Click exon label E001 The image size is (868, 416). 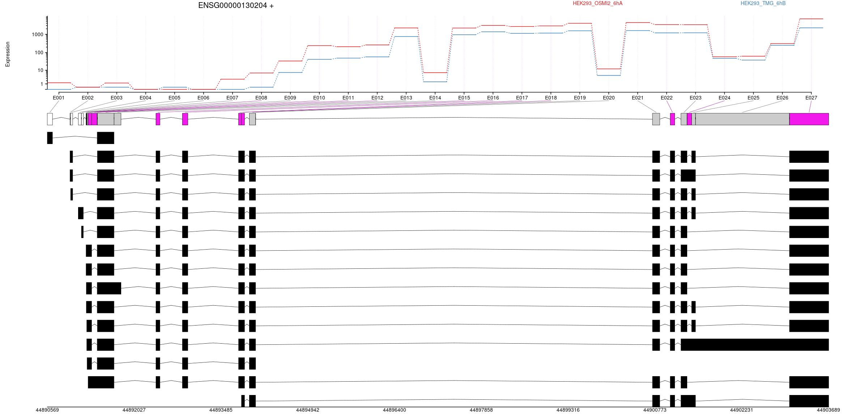pyautogui.click(x=59, y=98)
